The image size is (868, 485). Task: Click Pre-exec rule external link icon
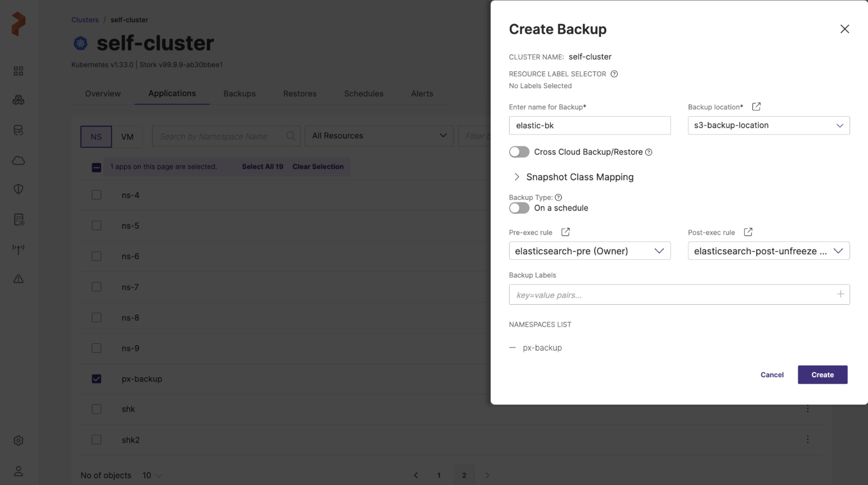point(565,232)
